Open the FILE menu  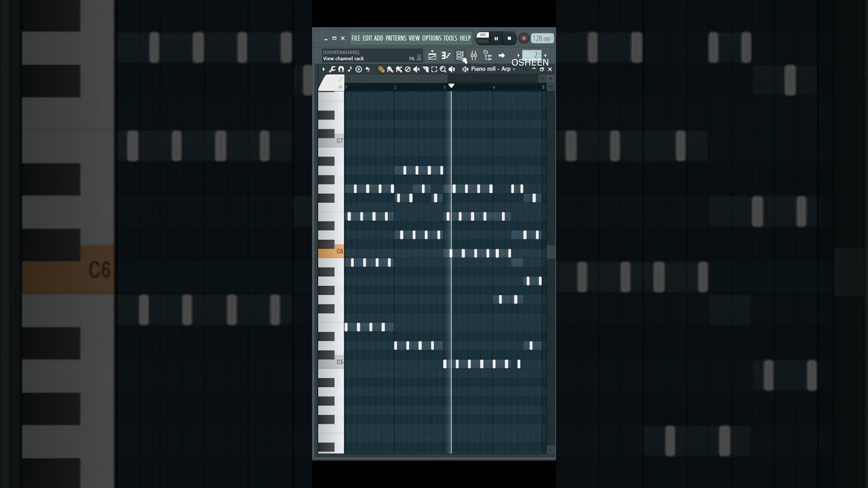356,38
